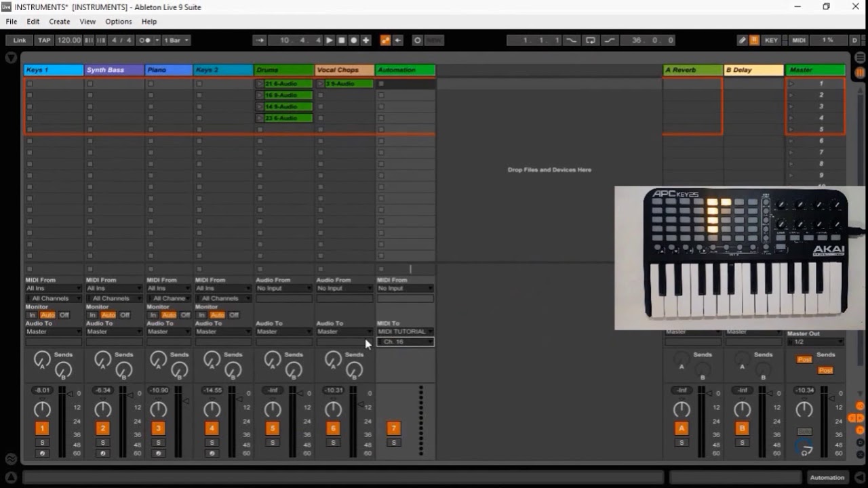Open Master Out 1/2 dropdown
Screen dimensions: 868x488
point(816,342)
